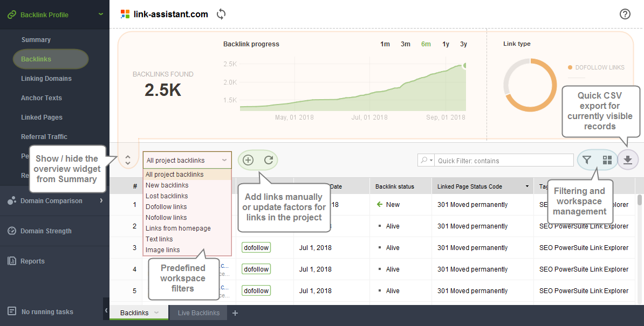Click the Domain Strength gauge icon
This screenshot has height=326, width=644.
pos(12,231)
